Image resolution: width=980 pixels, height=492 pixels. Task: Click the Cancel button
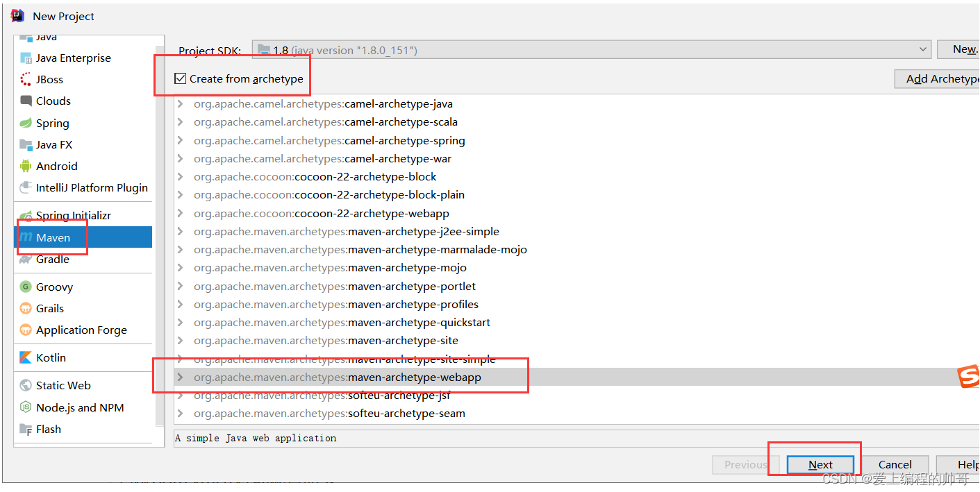click(895, 465)
